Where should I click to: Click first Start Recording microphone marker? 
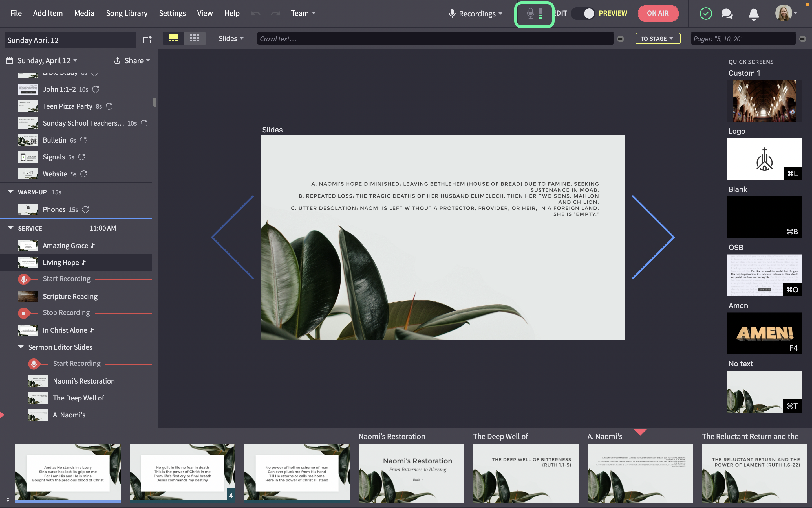[x=23, y=279]
